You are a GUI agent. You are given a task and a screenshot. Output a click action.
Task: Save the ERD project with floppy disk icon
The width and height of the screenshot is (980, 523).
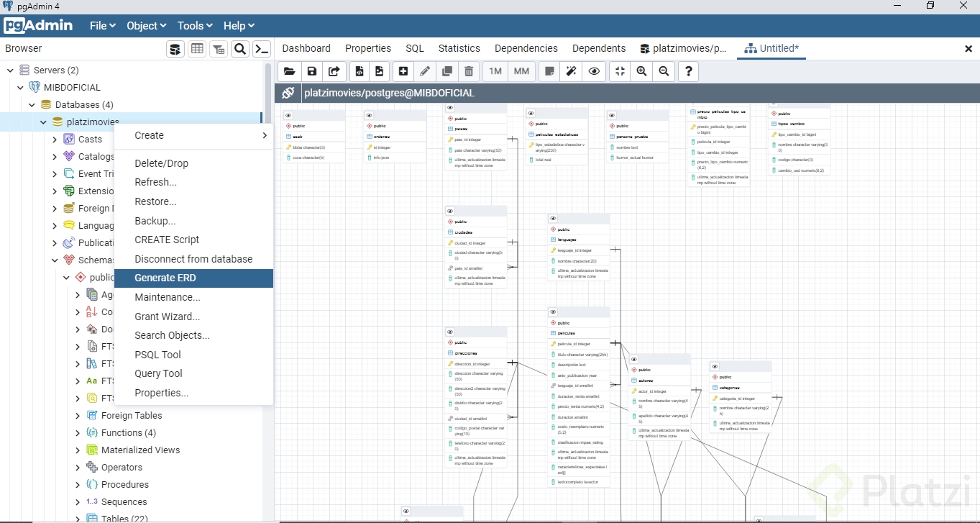click(x=312, y=71)
